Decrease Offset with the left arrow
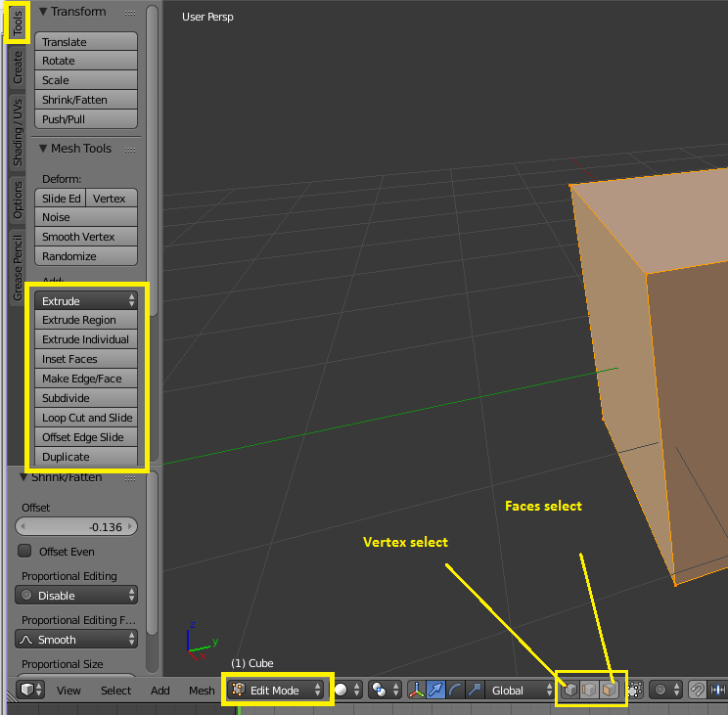Viewport: 728px width, 715px height. [23, 526]
